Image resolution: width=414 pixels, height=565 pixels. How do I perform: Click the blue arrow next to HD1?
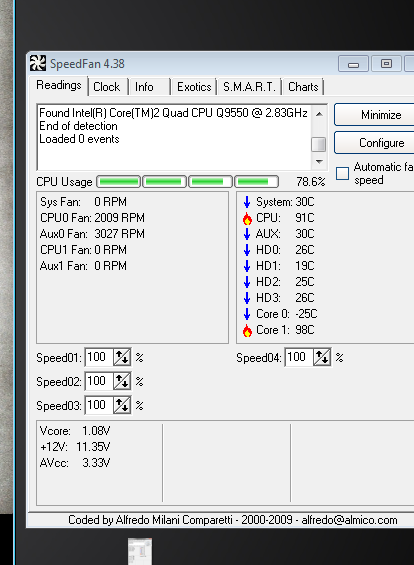tap(247, 266)
